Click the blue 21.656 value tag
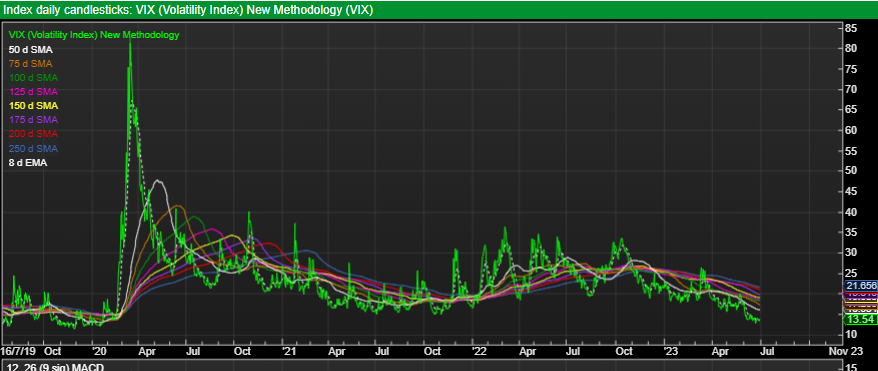 pos(861,286)
